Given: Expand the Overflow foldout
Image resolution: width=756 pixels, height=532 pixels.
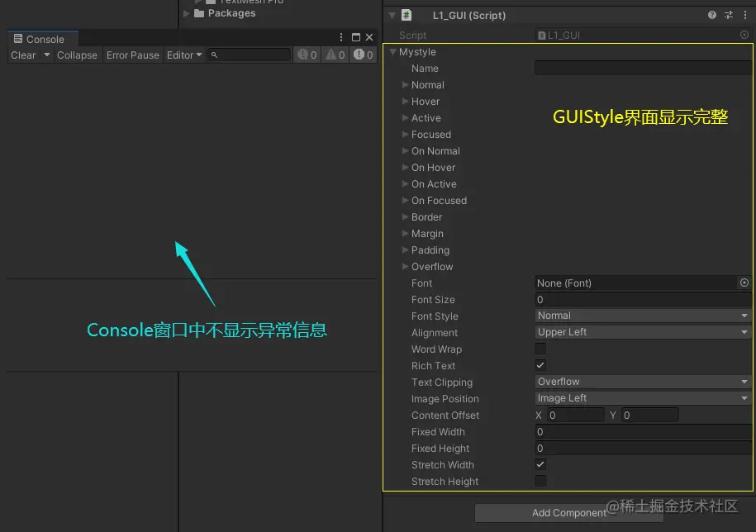Looking at the screenshot, I should tap(405, 266).
